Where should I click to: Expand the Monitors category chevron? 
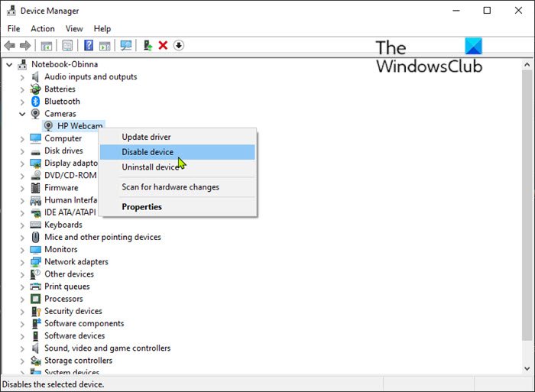(22, 250)
